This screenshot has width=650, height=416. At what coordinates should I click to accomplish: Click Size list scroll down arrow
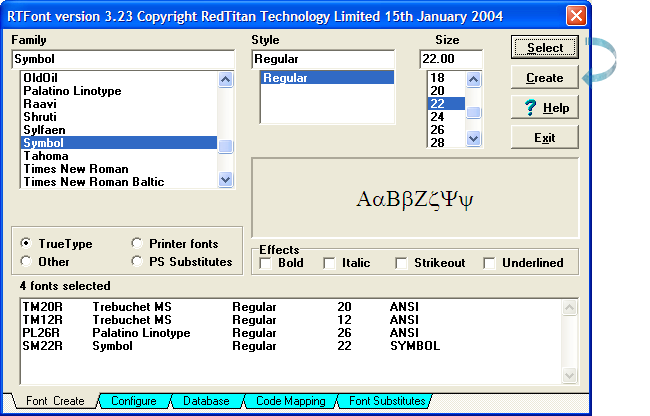(473, 138)
